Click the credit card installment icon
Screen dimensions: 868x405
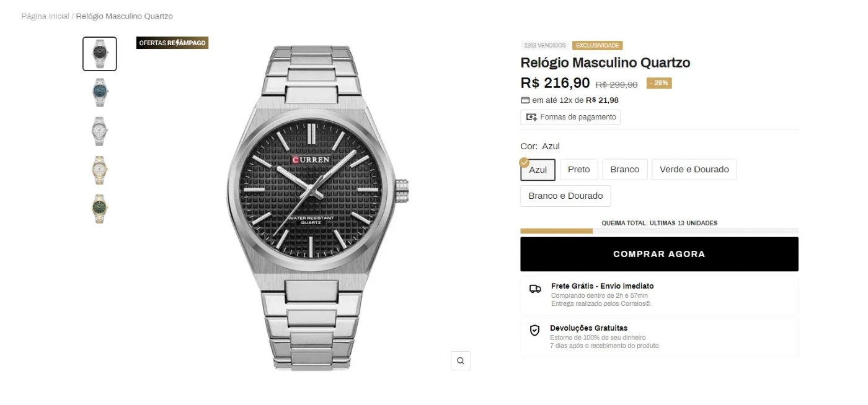525,100
